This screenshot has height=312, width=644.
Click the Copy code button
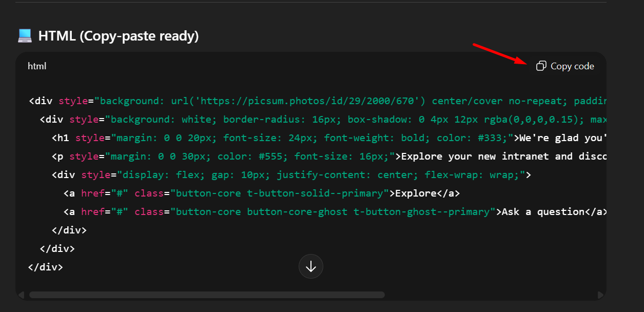(565, 66)
